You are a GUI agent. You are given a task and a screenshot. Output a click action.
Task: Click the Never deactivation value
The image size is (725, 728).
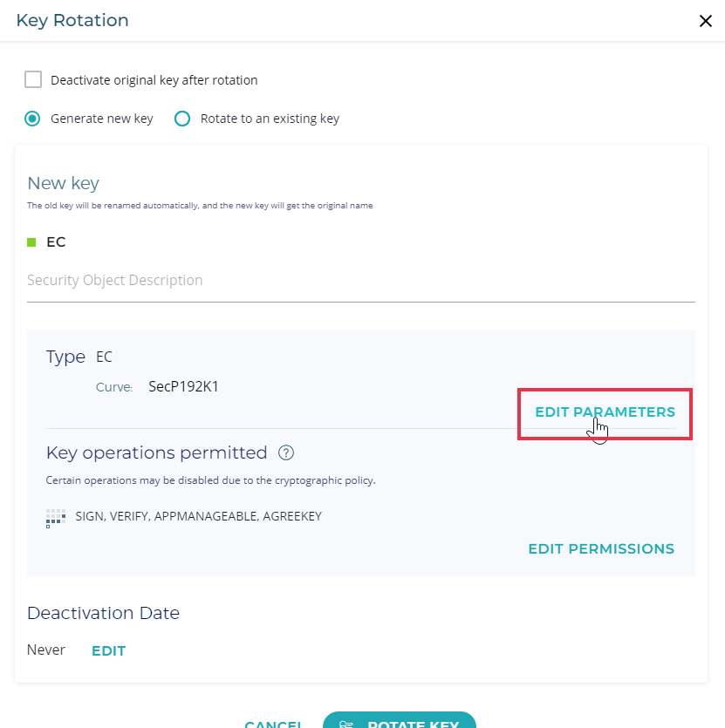(46, 650)
